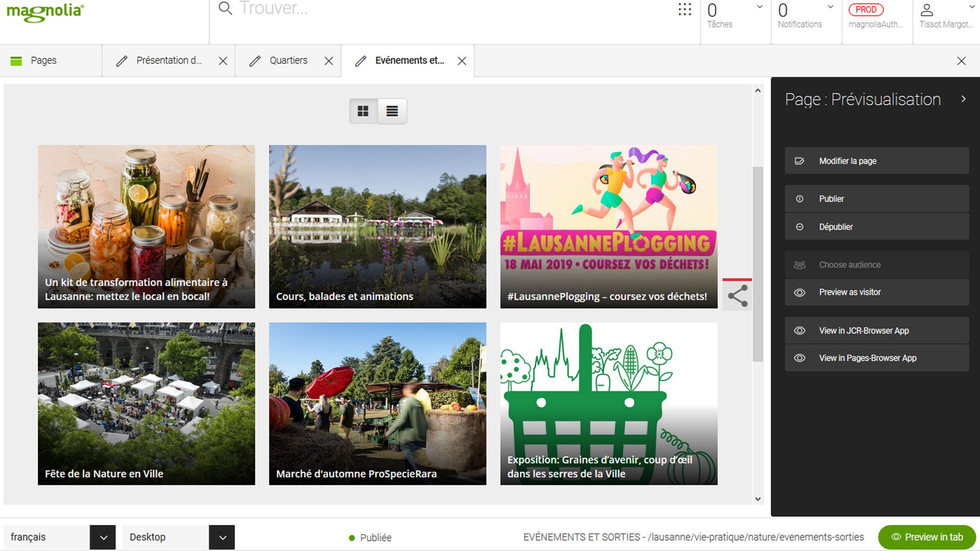This screenshot has width=980, height=551.
Task: Click the user profile icon
Action: click(926, 10)
